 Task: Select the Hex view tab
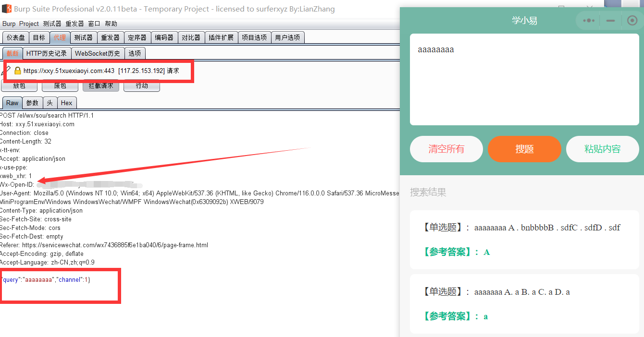(x=67, y=103)
